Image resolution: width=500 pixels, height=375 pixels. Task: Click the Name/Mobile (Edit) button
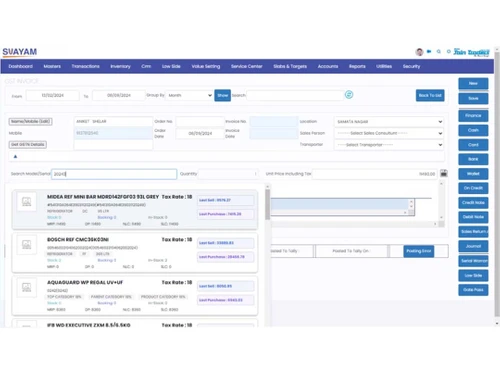coord(30,121)
